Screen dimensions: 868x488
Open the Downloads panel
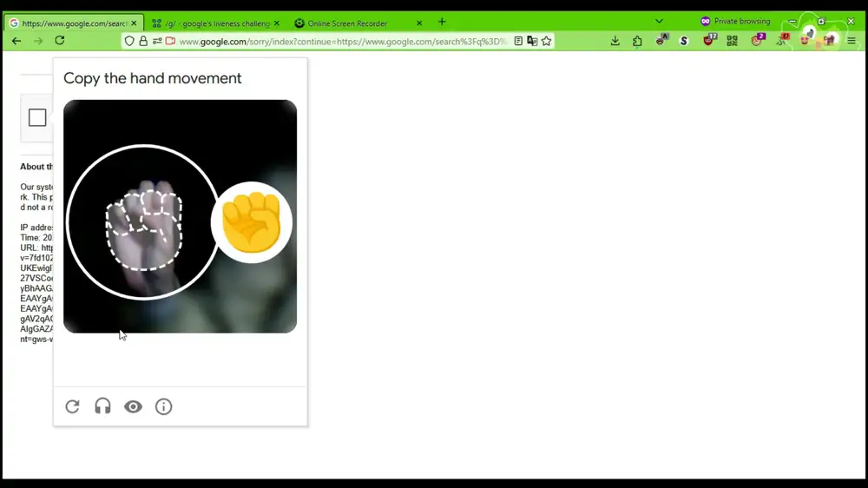click(615, 41)
